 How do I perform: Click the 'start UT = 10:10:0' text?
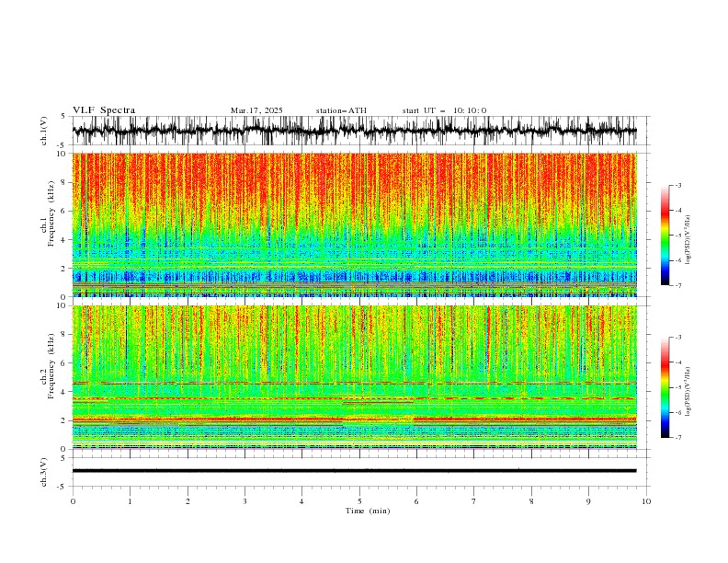coord(444,110)
